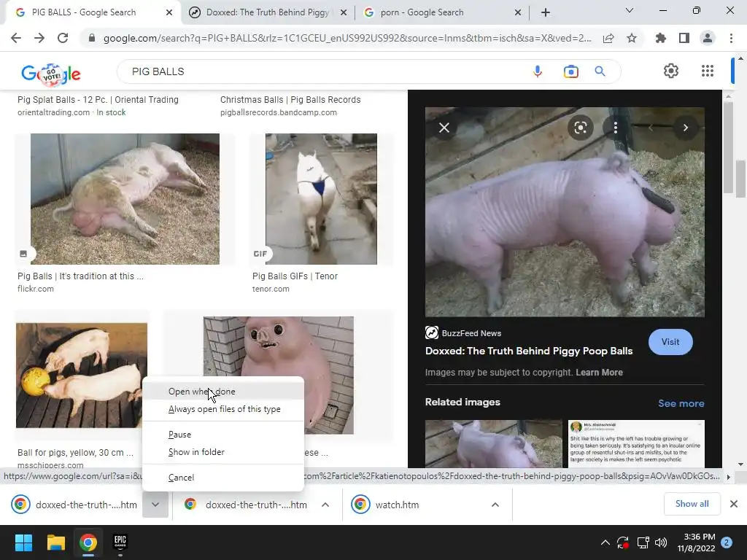
Task: Select Pause in download menu
Action: coord(223,435)
